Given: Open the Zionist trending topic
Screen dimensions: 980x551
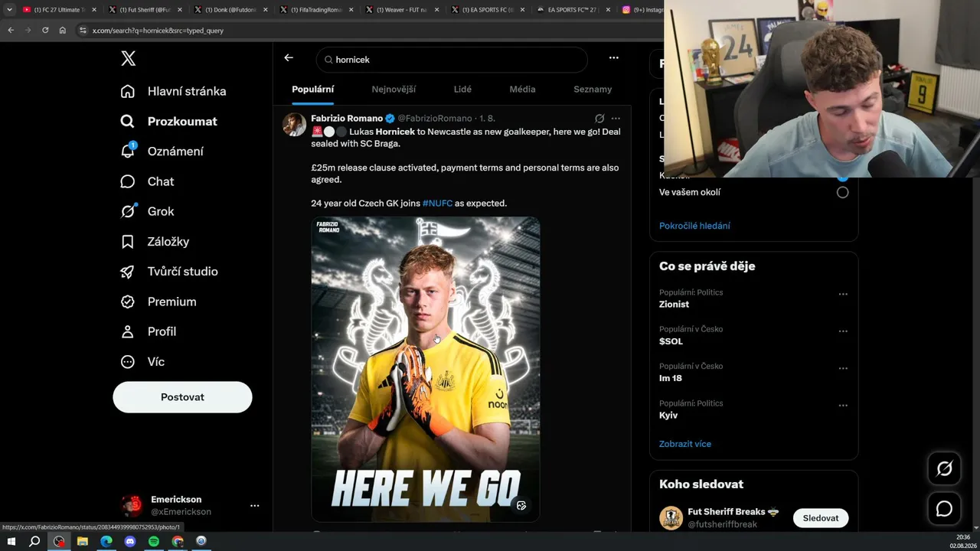Looking at the screenshot, I should pyautogui.click(x=674, y=305).
